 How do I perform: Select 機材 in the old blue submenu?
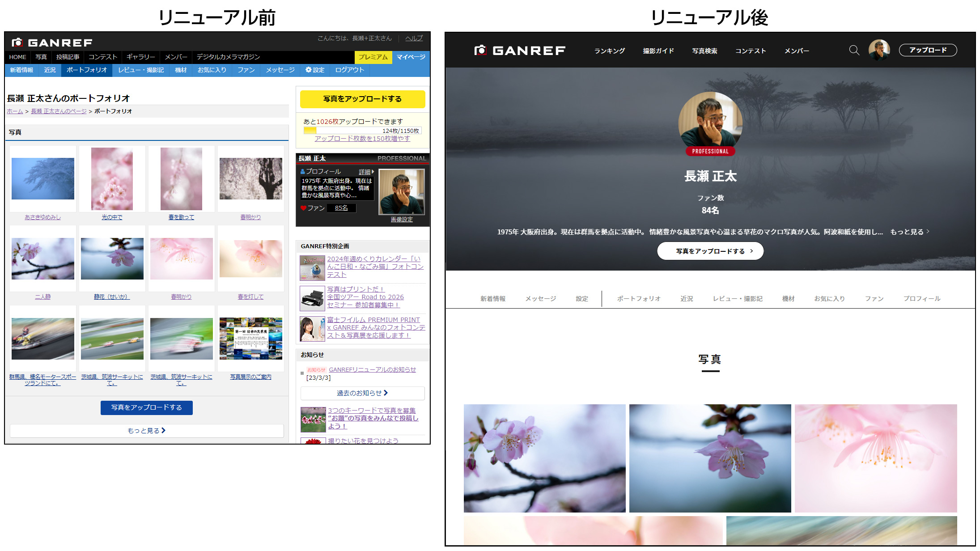coord(181,70)
